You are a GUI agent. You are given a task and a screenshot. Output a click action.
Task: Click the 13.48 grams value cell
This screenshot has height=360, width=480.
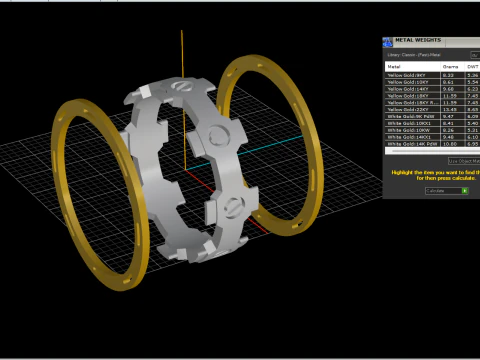[x=452, y=110]
